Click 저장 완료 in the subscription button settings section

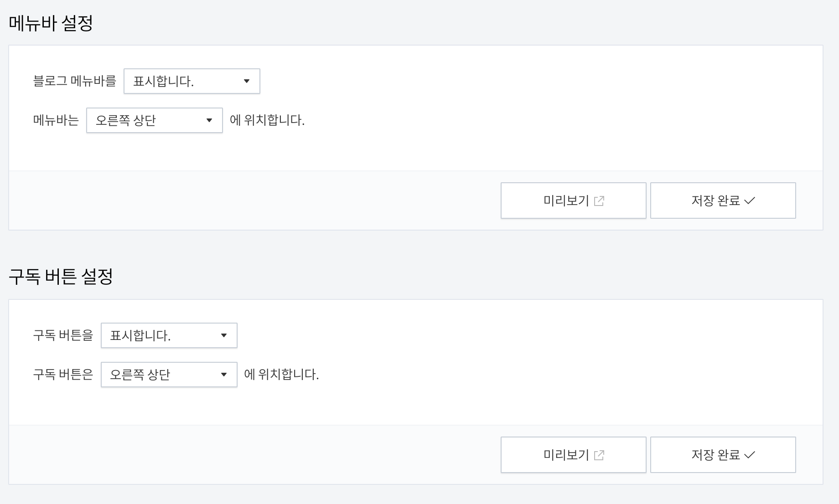(x=723, y=454)
